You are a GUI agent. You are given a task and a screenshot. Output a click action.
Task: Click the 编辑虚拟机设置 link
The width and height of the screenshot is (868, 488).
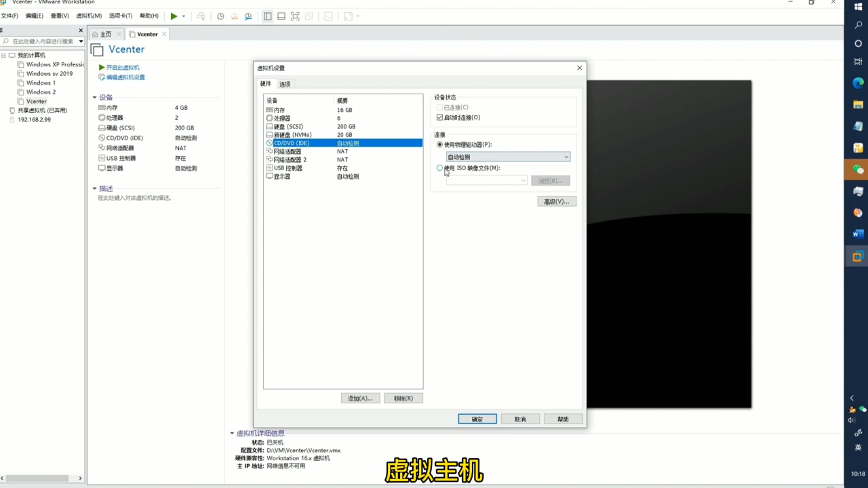click(x=121, y=77)
